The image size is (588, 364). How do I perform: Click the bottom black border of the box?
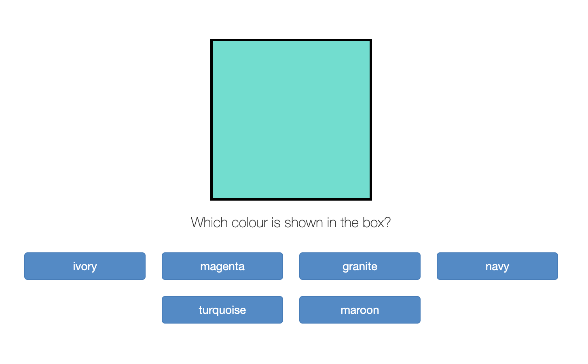291,199
